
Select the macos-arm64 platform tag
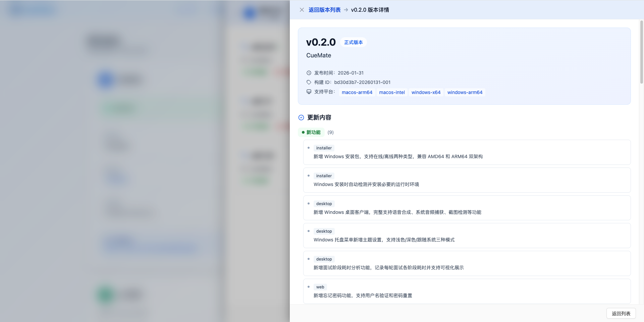point(357,92)
